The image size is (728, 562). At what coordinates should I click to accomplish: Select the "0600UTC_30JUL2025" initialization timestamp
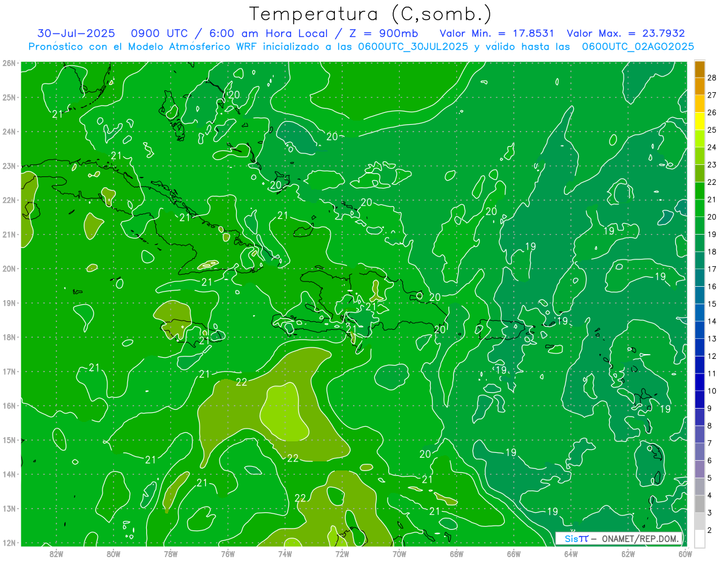(x=413, y=47)
